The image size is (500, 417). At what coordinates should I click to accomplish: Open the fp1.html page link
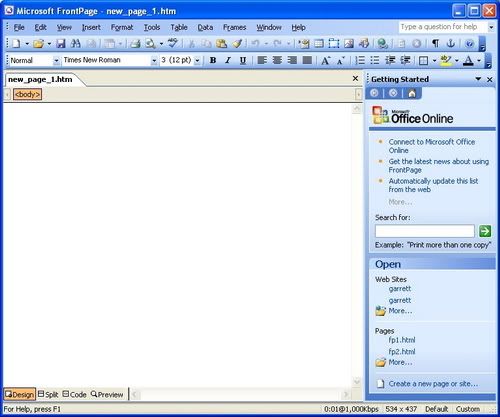(x=402, y=340)
